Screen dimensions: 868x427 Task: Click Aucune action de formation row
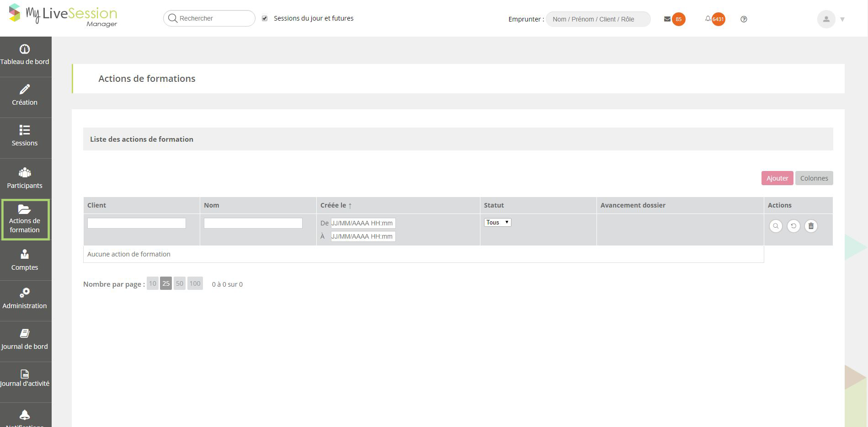[x=423, y=254]
